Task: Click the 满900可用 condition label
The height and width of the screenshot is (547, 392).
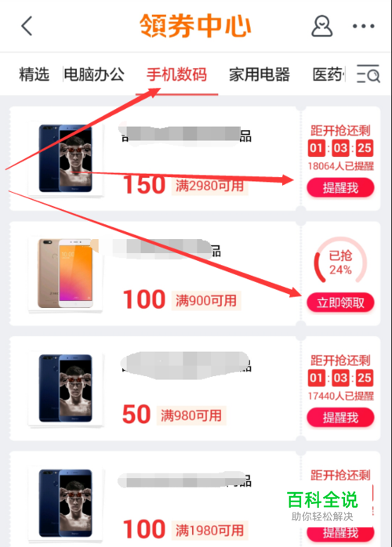Action: click(206, 301)
